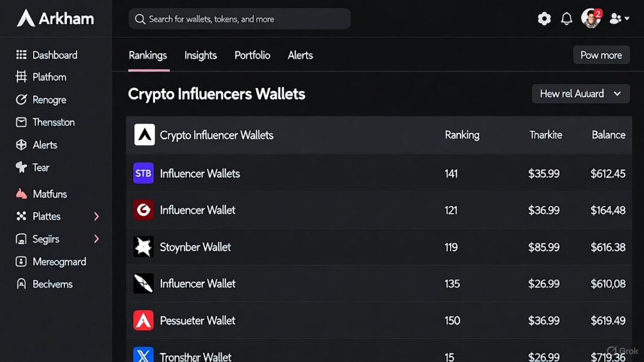Click the red Pessueter Wallet icon
The image size is (644, 362).
[144, 320]
